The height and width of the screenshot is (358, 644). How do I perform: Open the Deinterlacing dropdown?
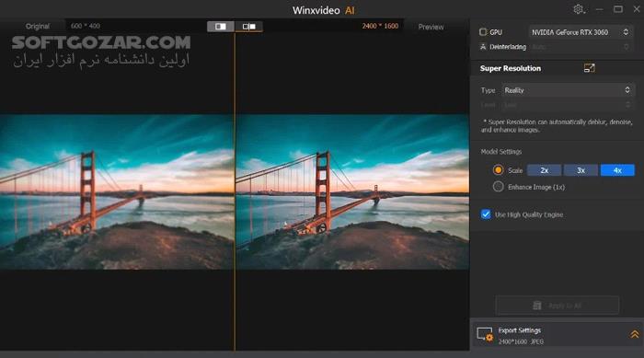[x=581, y=47]
